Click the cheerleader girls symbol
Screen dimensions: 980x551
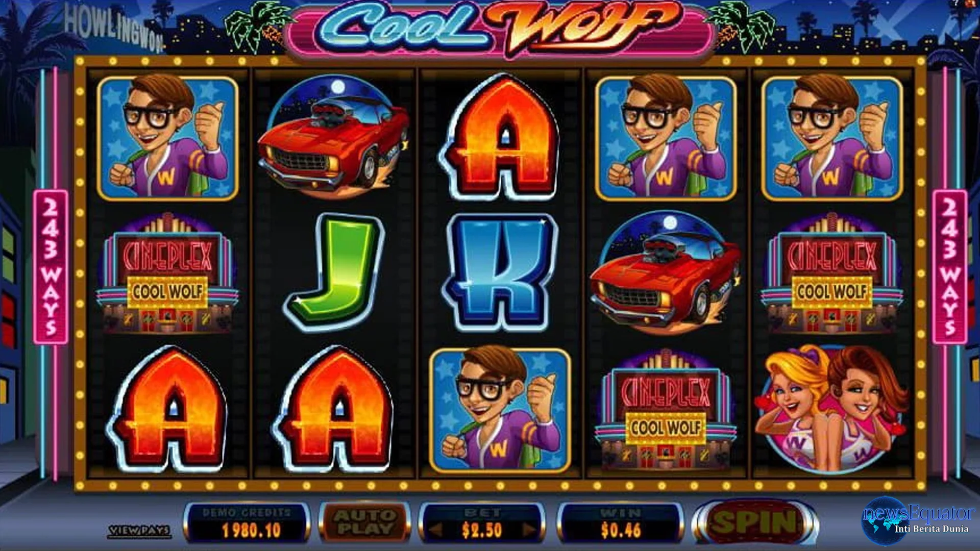click(832, 408)
